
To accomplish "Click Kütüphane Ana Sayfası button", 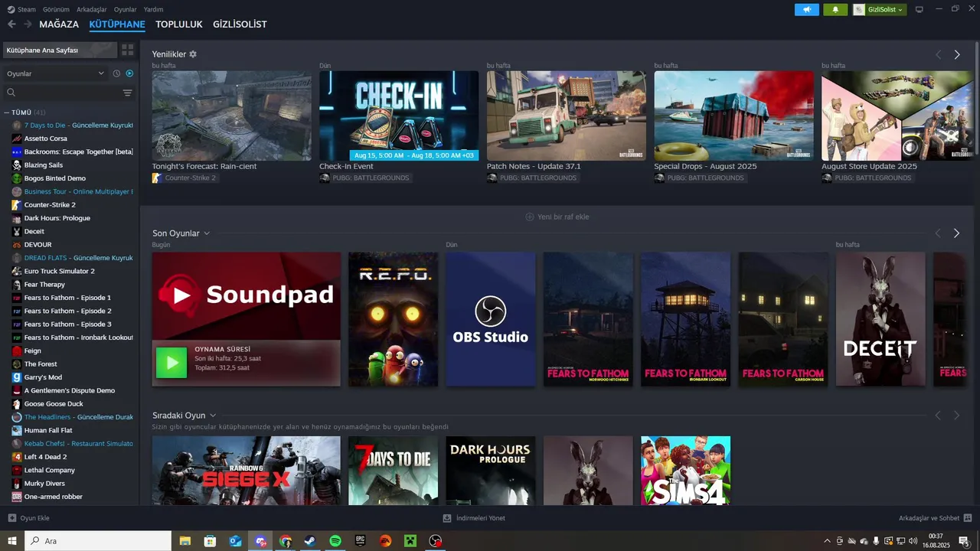I will point(60,50).
